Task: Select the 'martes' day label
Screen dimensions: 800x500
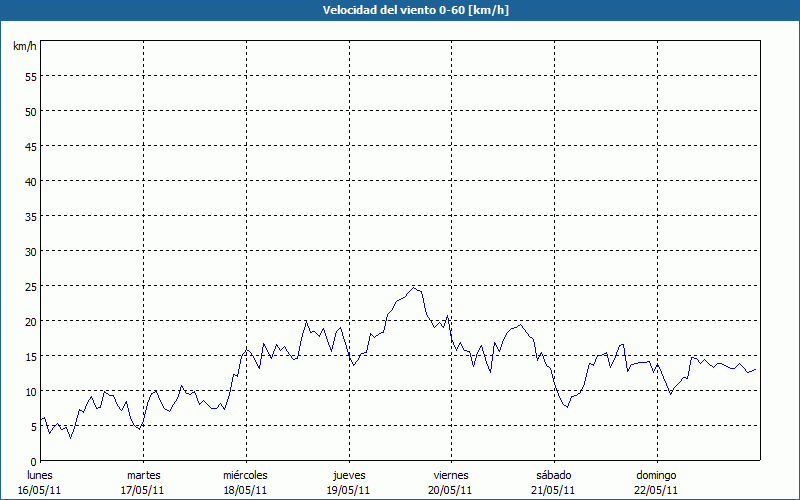Action: click(x=143, y=475)
